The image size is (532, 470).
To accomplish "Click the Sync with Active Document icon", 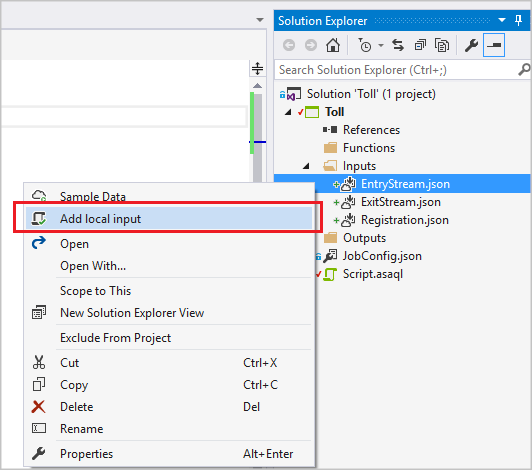I will pos(398,45).
